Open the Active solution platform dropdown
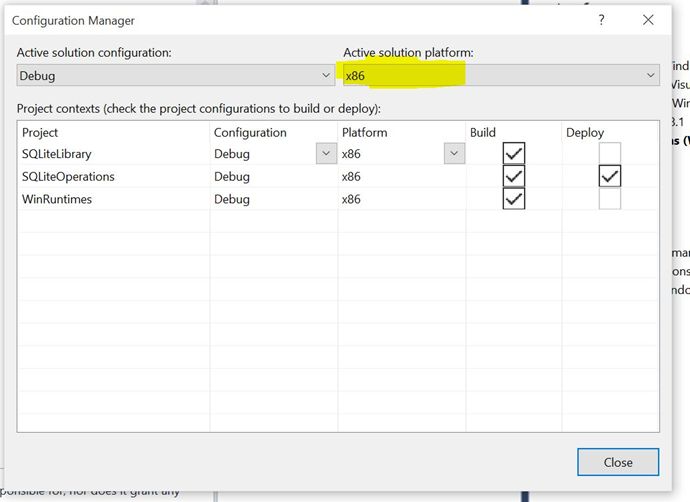This screenshot has height=502, width=690. click(x=501, y=75)
